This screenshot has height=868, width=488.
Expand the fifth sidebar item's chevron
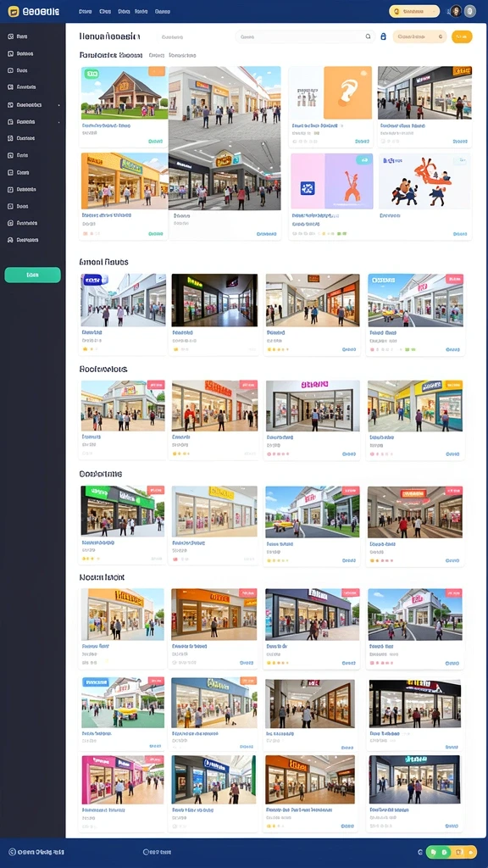coord(58,104)
